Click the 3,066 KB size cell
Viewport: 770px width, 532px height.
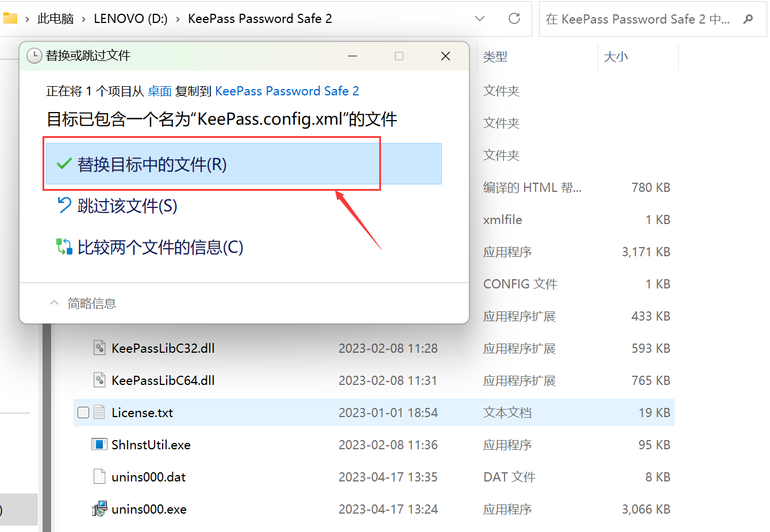(x=646, y=509)
